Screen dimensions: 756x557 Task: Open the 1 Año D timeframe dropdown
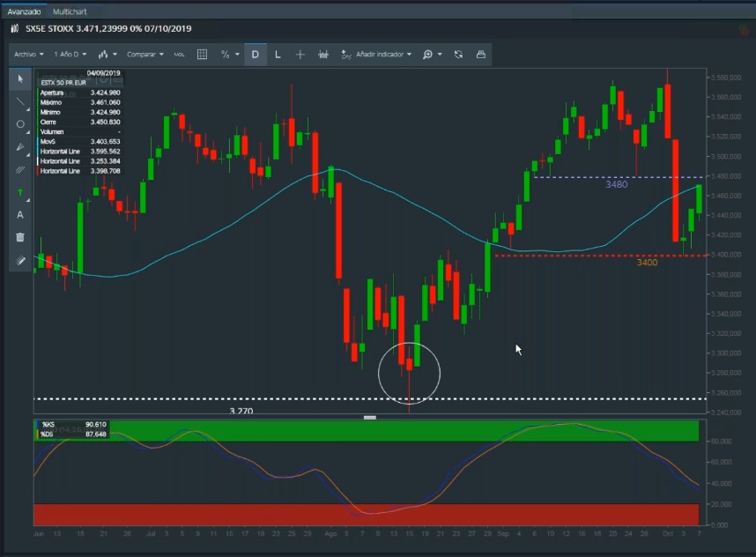70,55
